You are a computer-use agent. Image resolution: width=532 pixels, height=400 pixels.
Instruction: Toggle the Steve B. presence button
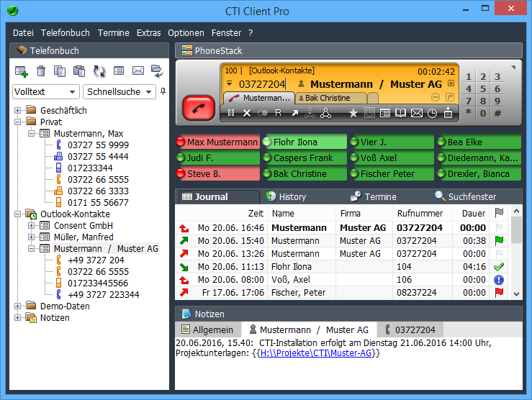click(217, 174)
